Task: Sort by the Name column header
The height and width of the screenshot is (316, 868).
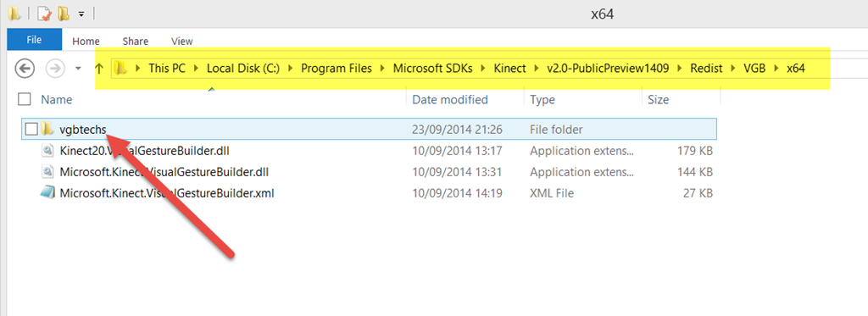Action: [57, 100]
